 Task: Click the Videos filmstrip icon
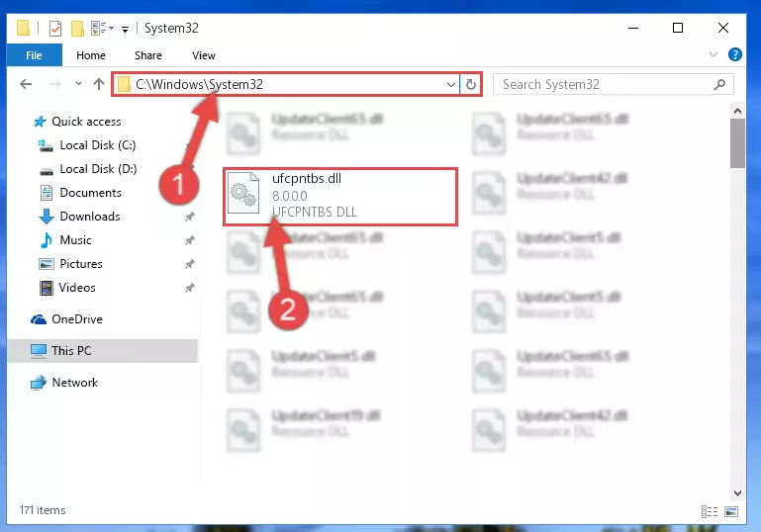pyautogui.click(x=47, y=288)
